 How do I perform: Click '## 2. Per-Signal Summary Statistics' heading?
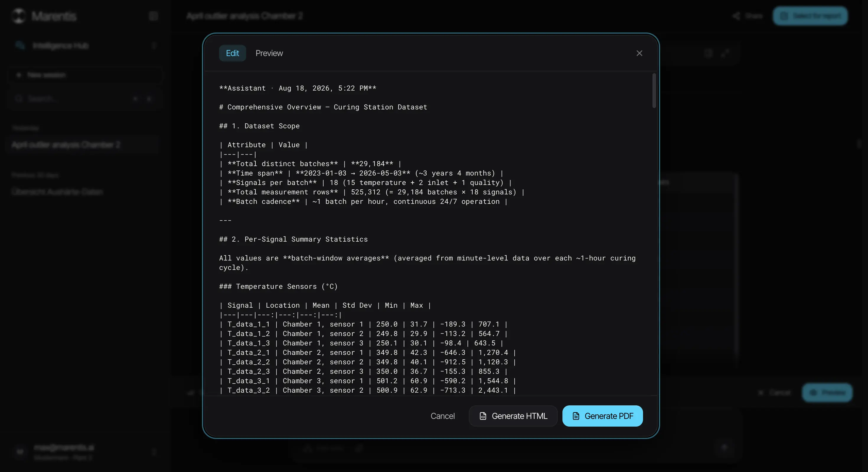(293, 239)
